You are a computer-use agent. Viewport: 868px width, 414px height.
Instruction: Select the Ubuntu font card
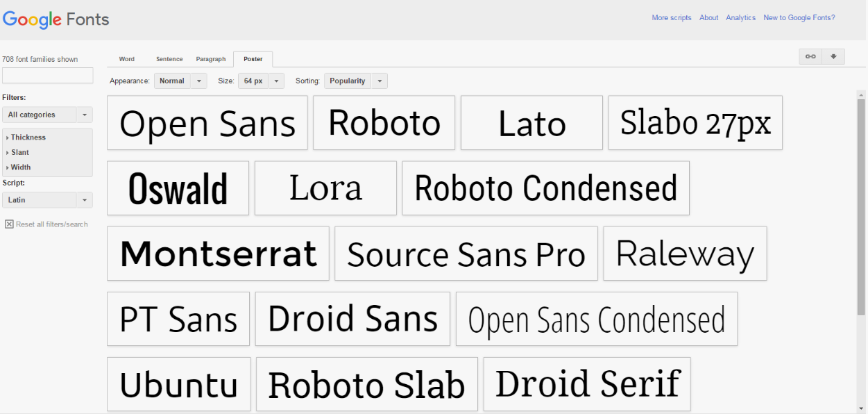pyautogui.click(x=179, y=384)
